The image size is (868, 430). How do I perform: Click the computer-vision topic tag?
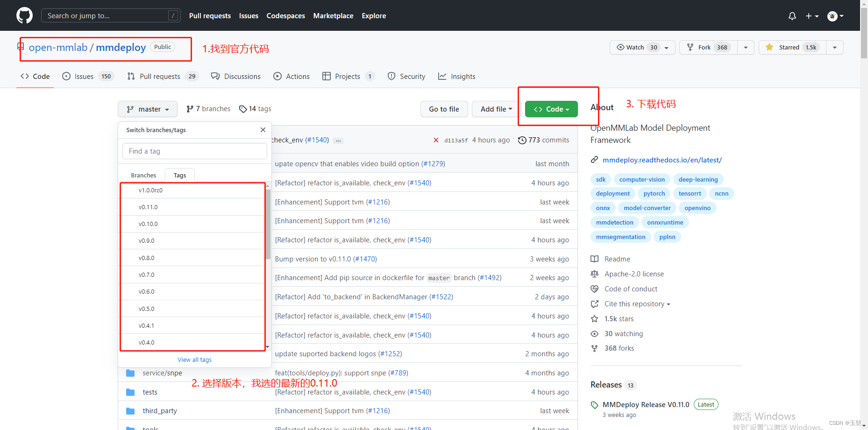pyautogui.click(x=642, y=179)
